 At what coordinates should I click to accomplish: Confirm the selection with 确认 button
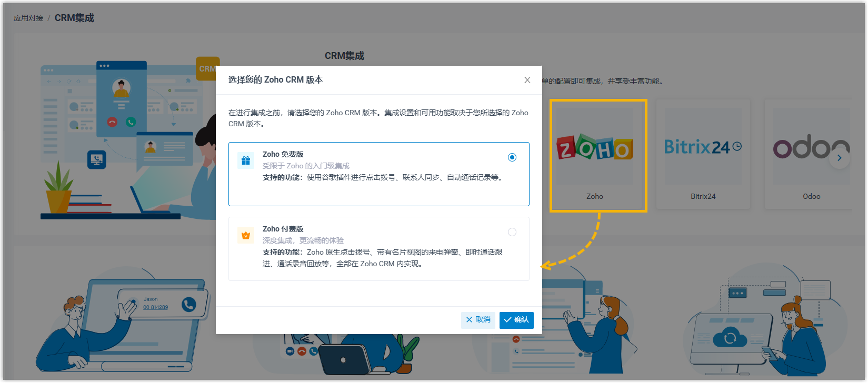(516, 320)
